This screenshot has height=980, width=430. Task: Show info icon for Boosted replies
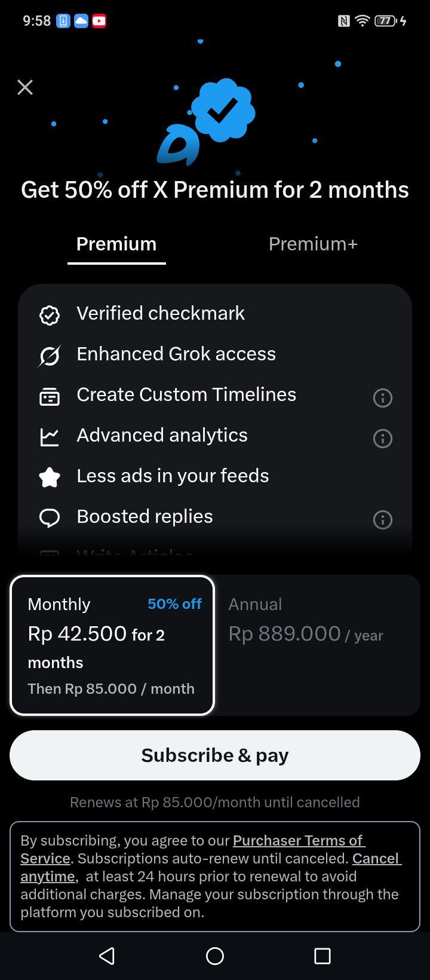(383, 519)
